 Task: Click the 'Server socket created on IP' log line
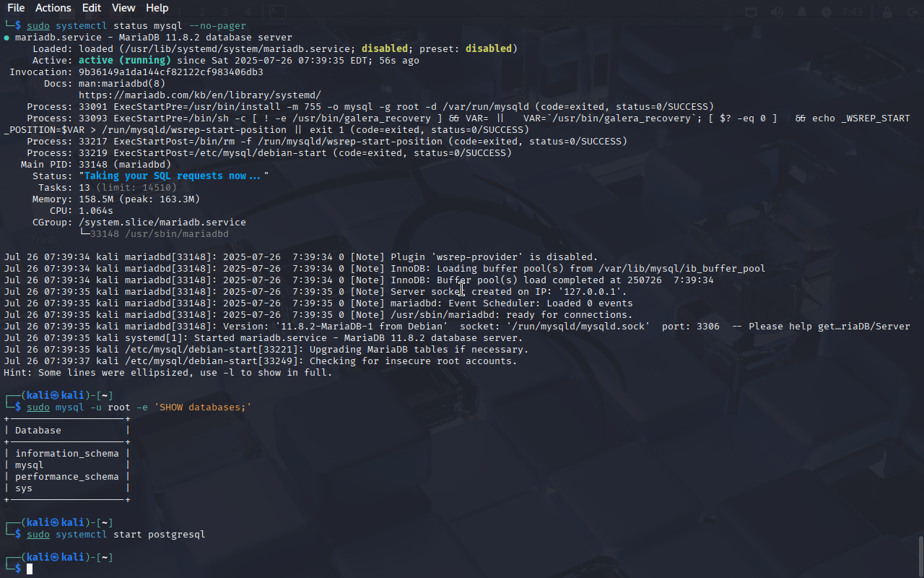tap(315, 292)
